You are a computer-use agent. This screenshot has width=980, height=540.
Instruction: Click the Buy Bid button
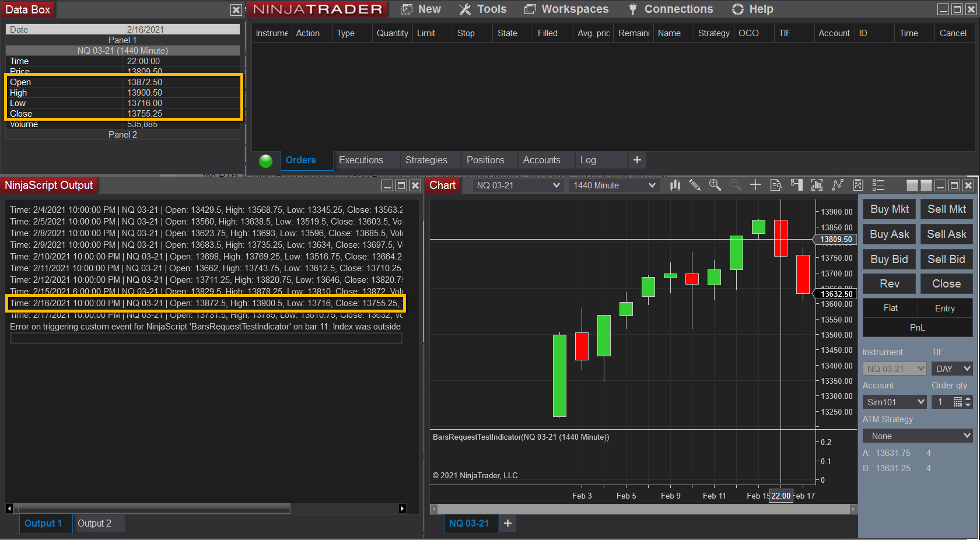point(890,260)
